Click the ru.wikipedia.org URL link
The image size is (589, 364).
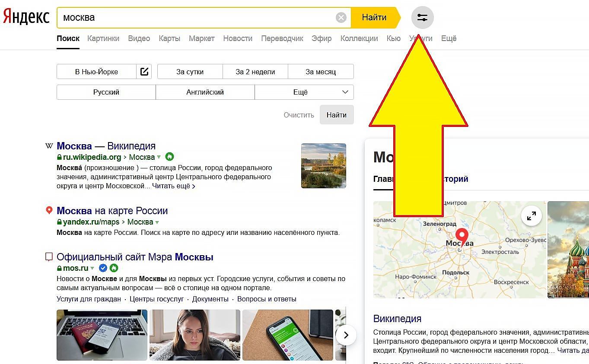[92, 157]
